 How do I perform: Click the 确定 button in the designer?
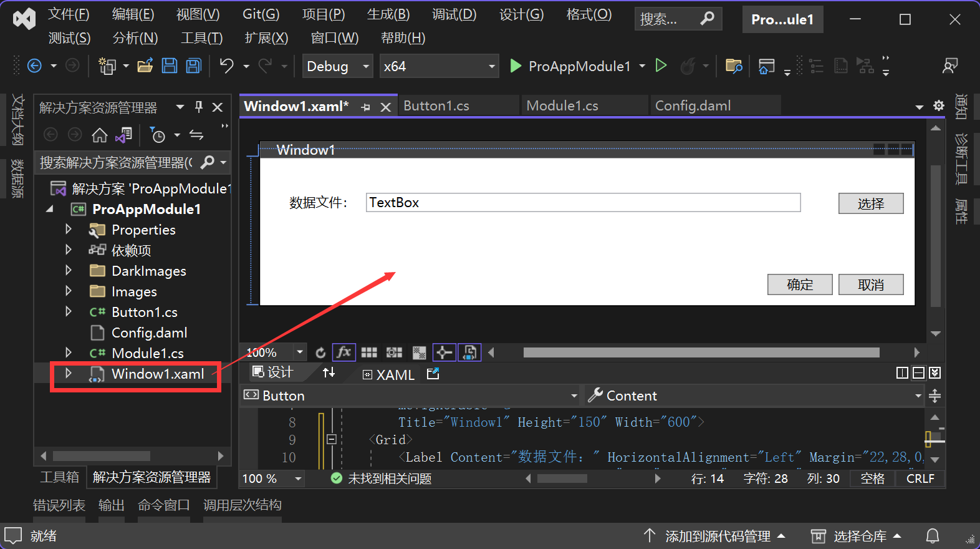[x=800, y=284]
